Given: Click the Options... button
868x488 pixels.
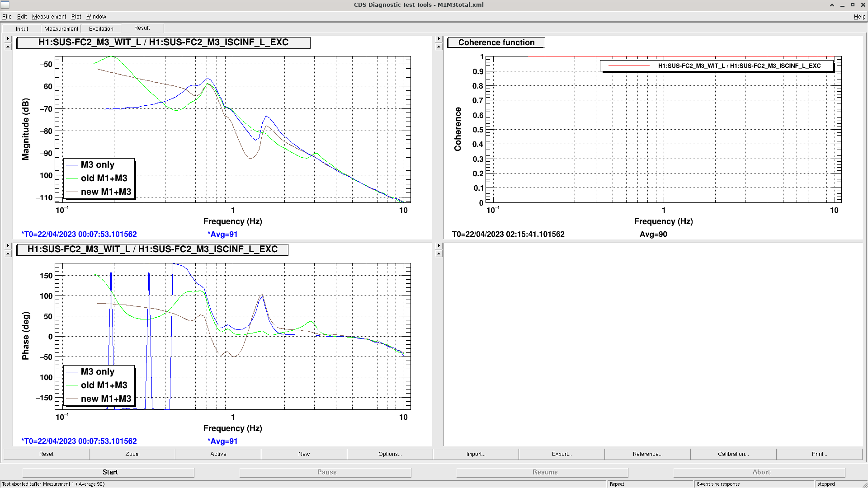Looking at the screenshot, I should 390,454.
